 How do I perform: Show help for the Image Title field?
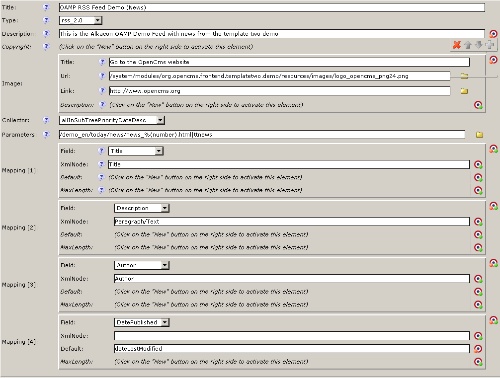[x=102, y=62]
